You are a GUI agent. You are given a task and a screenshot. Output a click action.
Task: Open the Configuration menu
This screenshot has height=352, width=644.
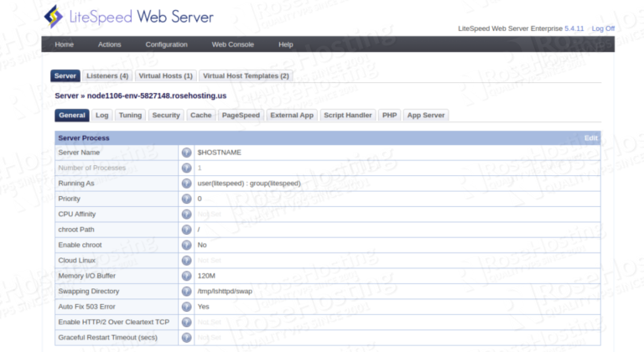(x=166, y=44)
